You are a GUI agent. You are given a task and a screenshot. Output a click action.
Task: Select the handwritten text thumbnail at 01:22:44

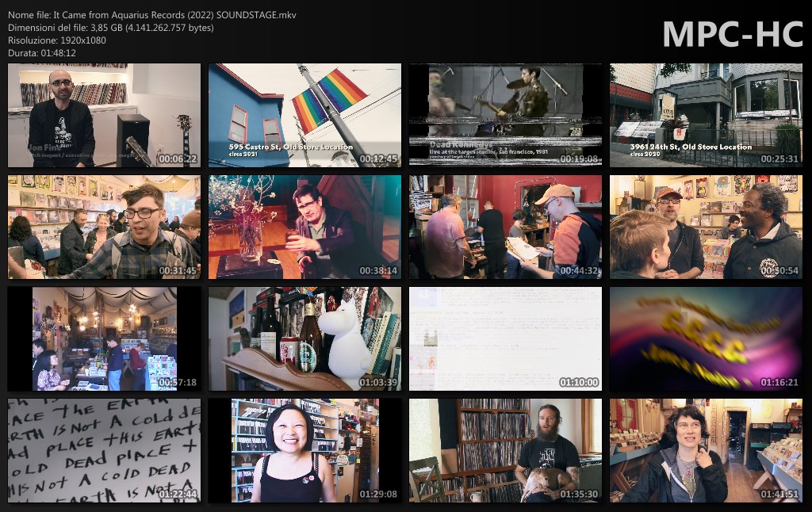pyautogui.click(x=104, y=450)
